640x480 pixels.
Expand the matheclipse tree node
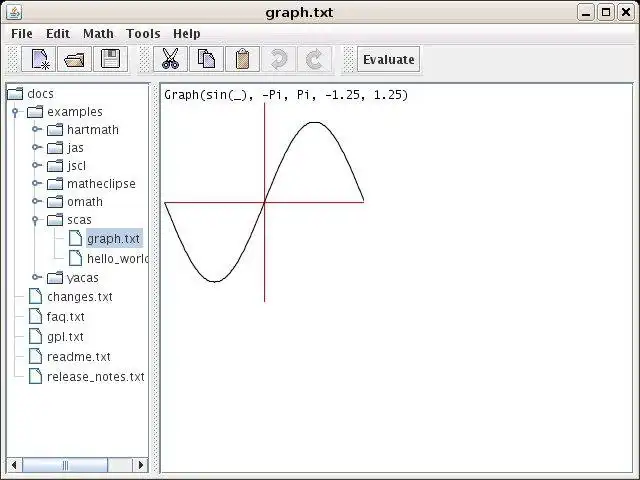(x=36, y=183)
